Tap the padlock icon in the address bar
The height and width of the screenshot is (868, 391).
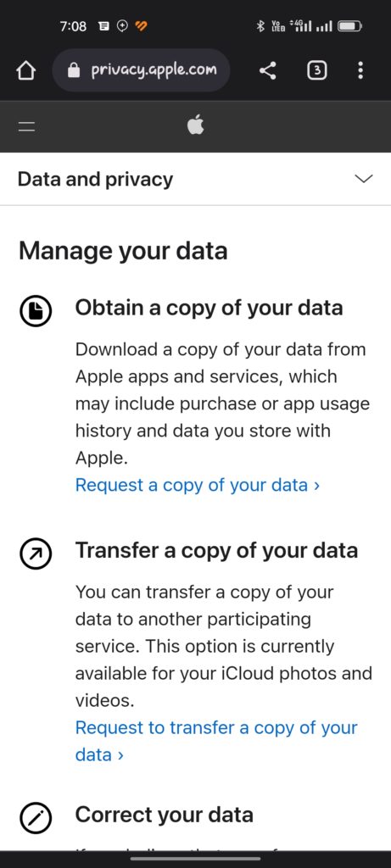pyautogui.click(x=74, y=70)
